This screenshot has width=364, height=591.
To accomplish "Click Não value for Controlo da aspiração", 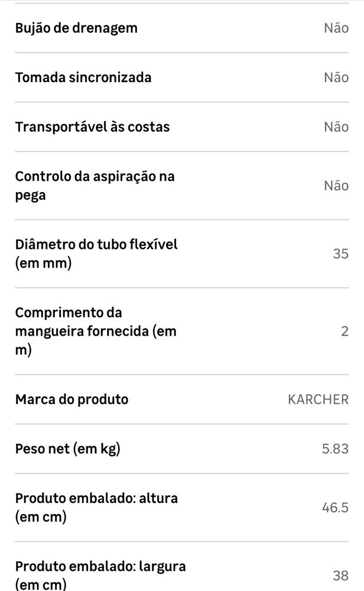I will pos(336,186).
